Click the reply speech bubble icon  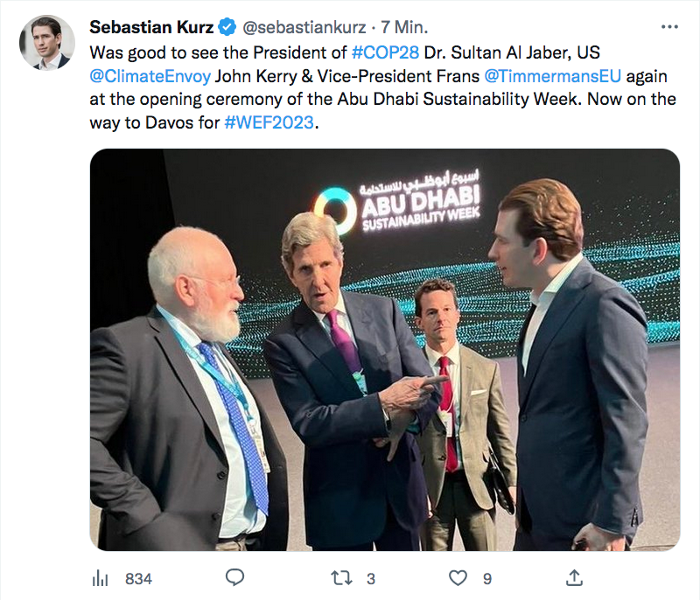pyautogui.click(x=234, y=578)
